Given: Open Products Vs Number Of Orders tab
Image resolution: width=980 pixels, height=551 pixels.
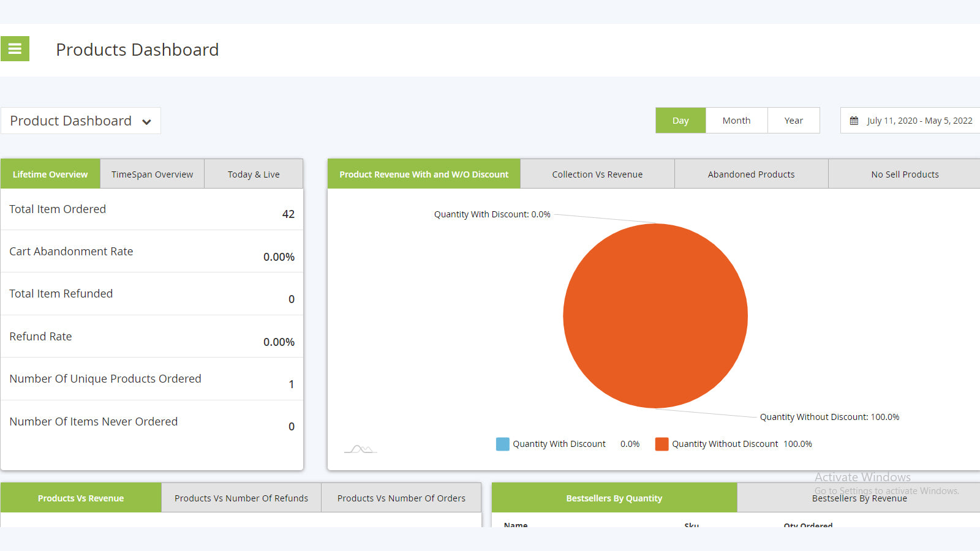Looking at the screenshot, I should point(401,498).
